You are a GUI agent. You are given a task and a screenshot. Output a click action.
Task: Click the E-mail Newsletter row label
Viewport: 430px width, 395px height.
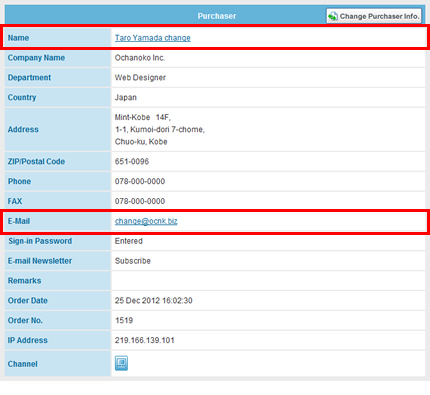(x=40, y=261)
